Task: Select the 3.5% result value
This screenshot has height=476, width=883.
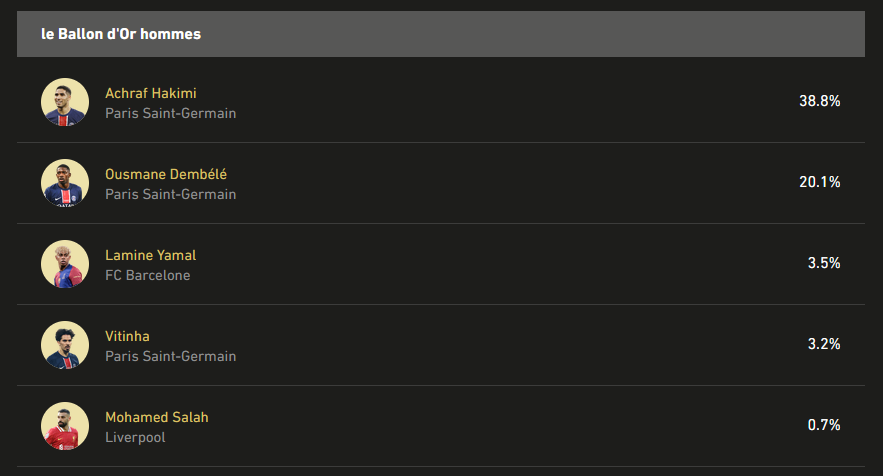Action: point(824,263)
